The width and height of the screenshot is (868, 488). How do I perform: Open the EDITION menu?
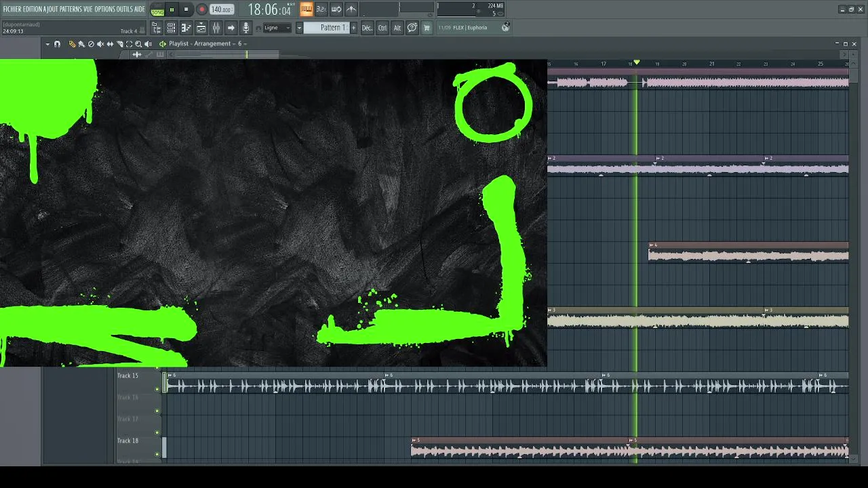pos(33,9)
